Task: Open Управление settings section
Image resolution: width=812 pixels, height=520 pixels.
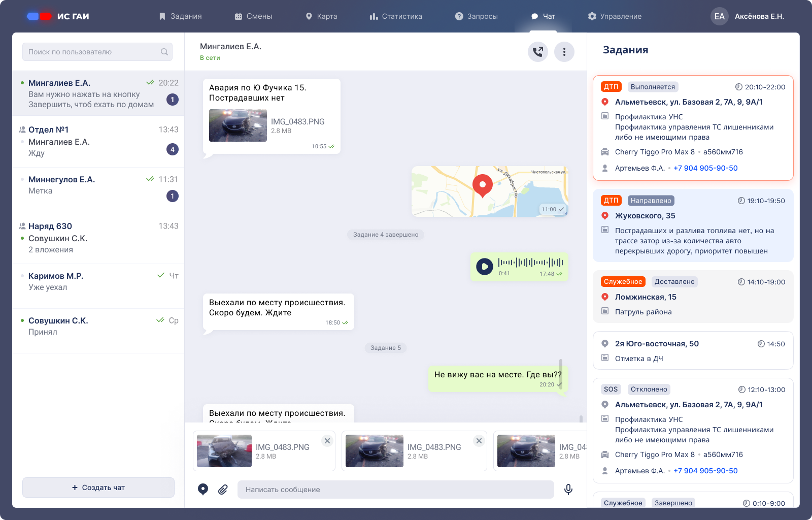Action: (615, 16)
